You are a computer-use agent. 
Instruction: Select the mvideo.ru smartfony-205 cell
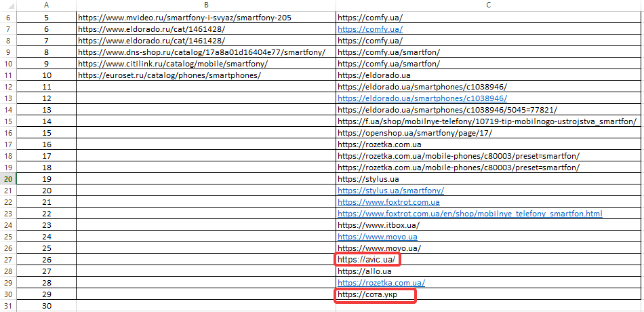pos(206,18)
